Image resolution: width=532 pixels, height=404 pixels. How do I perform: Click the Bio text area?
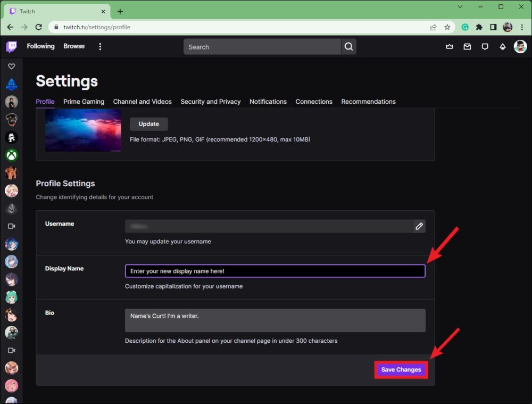(x=275, y=320)
